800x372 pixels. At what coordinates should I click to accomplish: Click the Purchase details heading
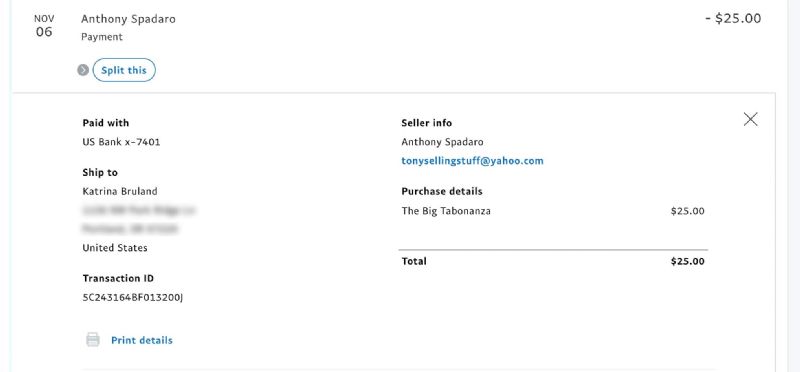442,192
